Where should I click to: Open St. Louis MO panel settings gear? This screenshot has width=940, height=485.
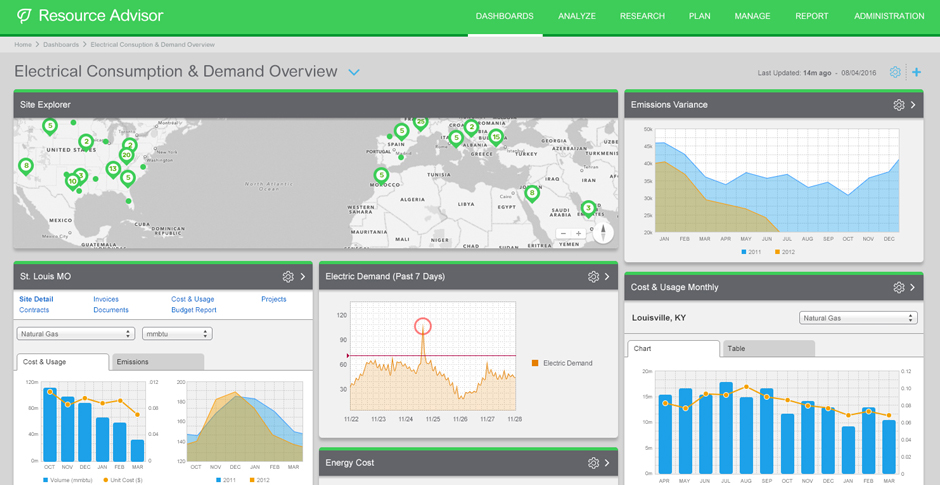click(x=288, y=276)
